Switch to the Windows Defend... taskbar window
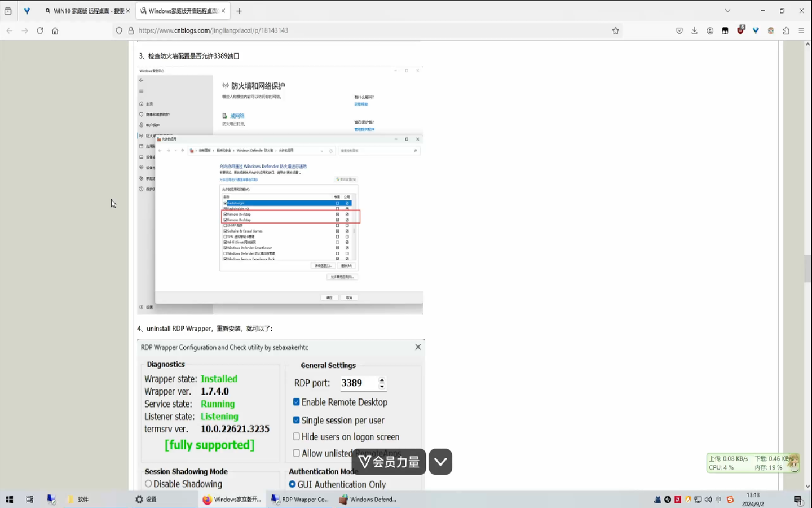The height and width of the screenshot is (508, 812). (368, 499)
